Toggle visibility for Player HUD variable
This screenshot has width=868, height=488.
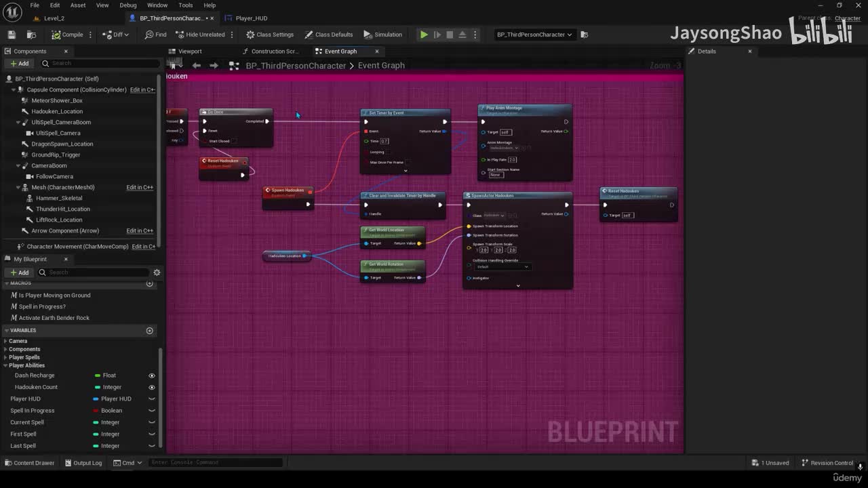coord(152,399)
